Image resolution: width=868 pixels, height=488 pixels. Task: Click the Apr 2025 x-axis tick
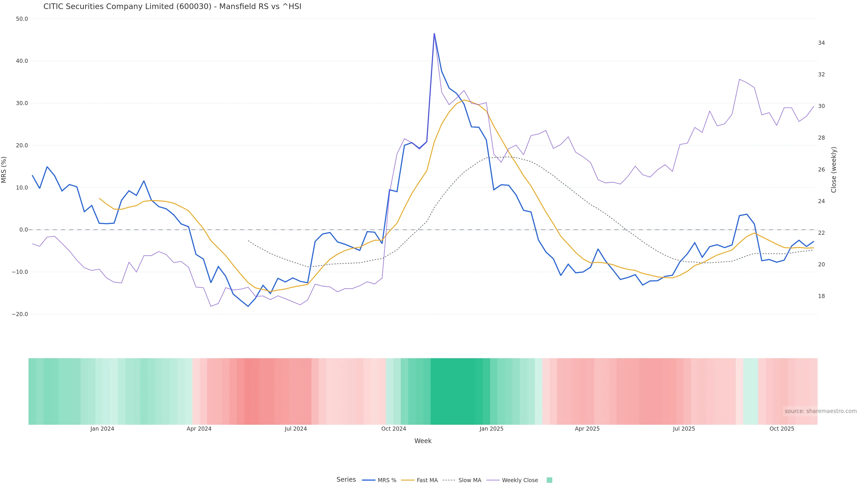[x=587, y=429]
